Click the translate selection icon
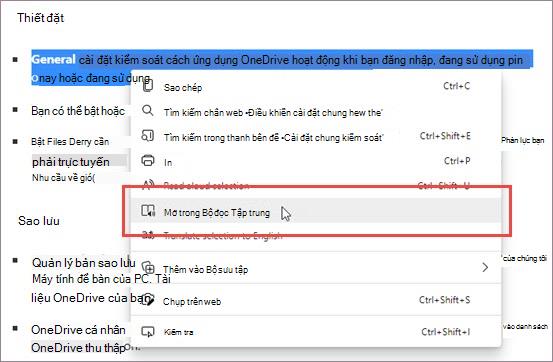This screenshot has width=553, height=362. (148, 235)
